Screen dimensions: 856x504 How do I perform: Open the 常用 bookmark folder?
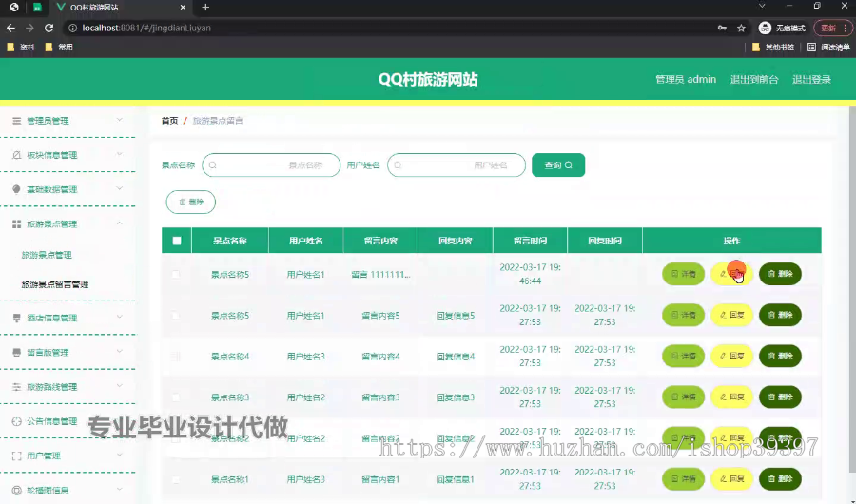click(59, 47)
